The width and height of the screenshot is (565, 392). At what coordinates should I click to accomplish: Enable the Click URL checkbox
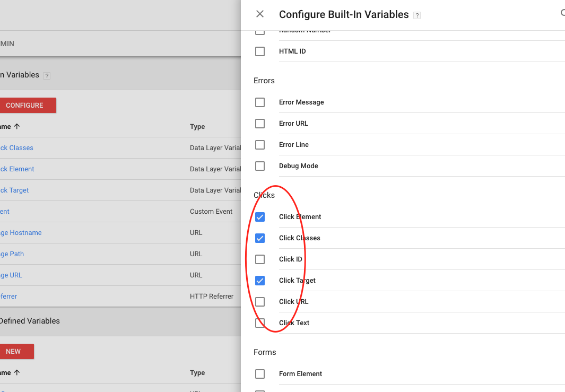click(260, 302)
